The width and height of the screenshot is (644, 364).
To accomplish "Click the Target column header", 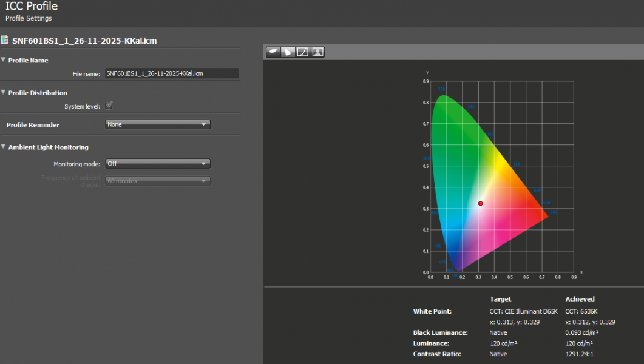I will click(500, 299).
